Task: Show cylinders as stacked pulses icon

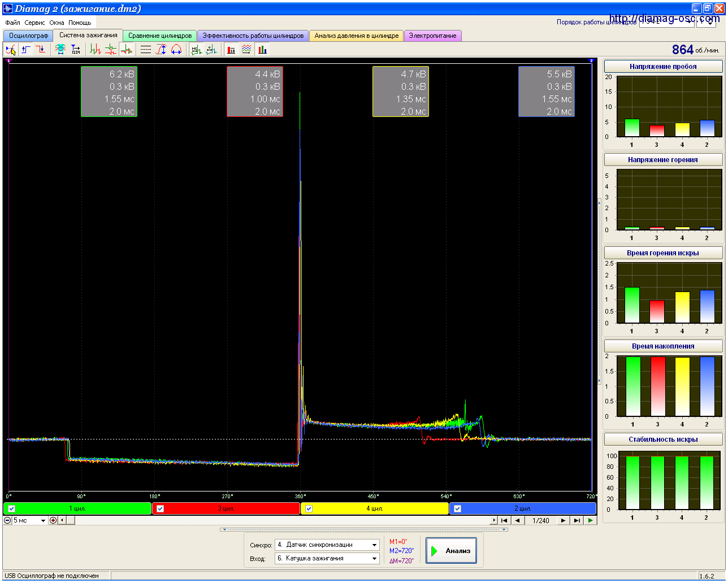Action: pos(111,50)
